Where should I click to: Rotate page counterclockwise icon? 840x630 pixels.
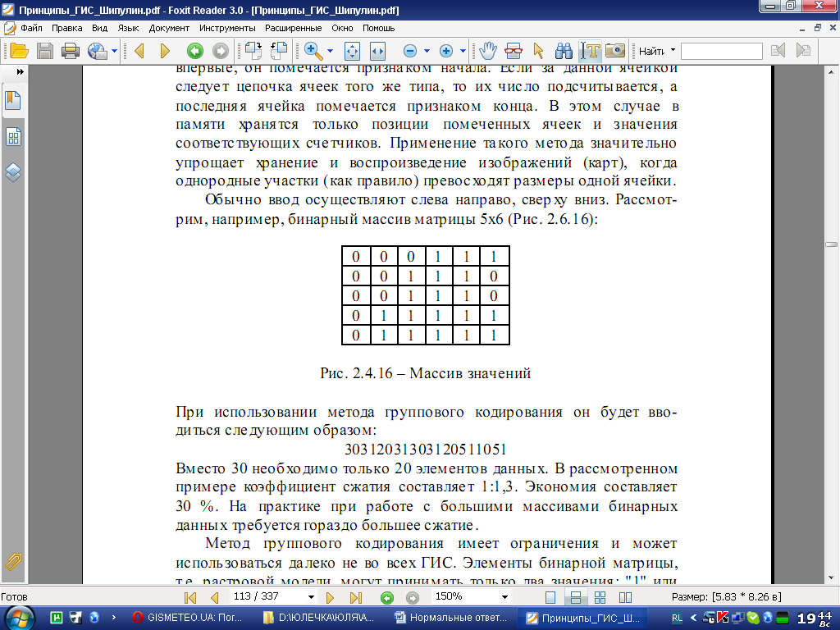click(x=279, y=51)
